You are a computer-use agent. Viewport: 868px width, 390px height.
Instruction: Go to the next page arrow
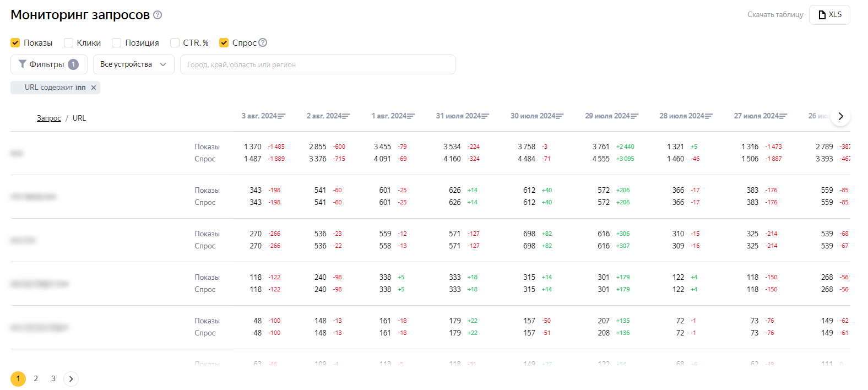point(71,379)
